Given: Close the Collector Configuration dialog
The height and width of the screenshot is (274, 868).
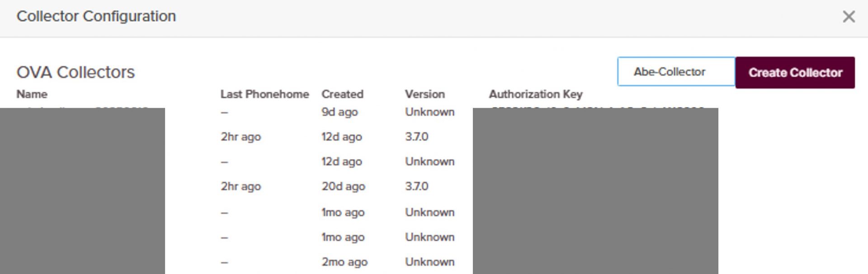Looking at the screenshot, I should [x=849, y=17].
